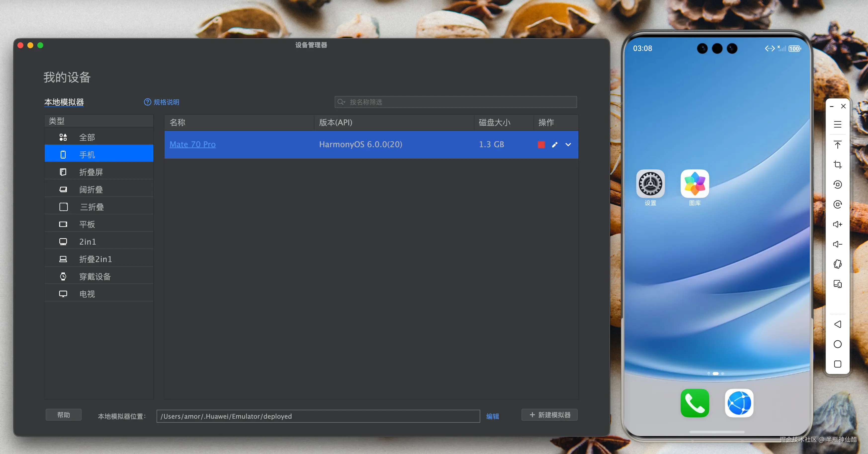Edit Mate 70 Pro with pencil icon

555,145
